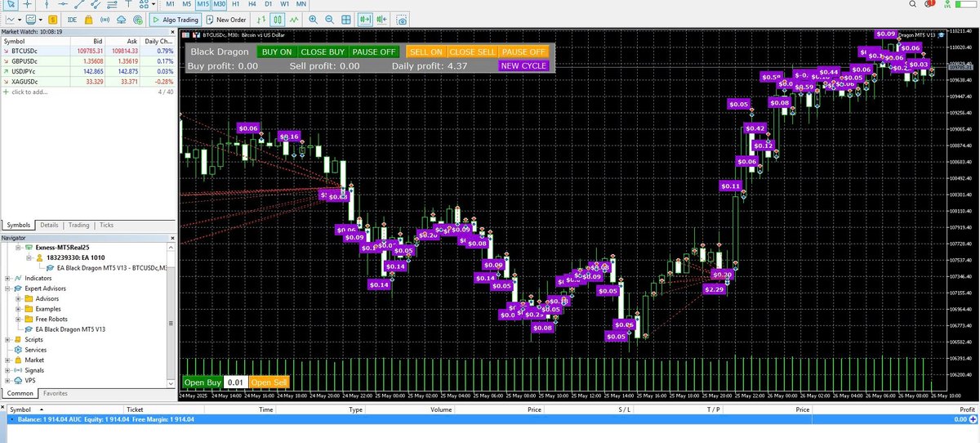Click the CLOSE SELL button
Viewport: 980px width, 443px height.
[x=472, y=51]
